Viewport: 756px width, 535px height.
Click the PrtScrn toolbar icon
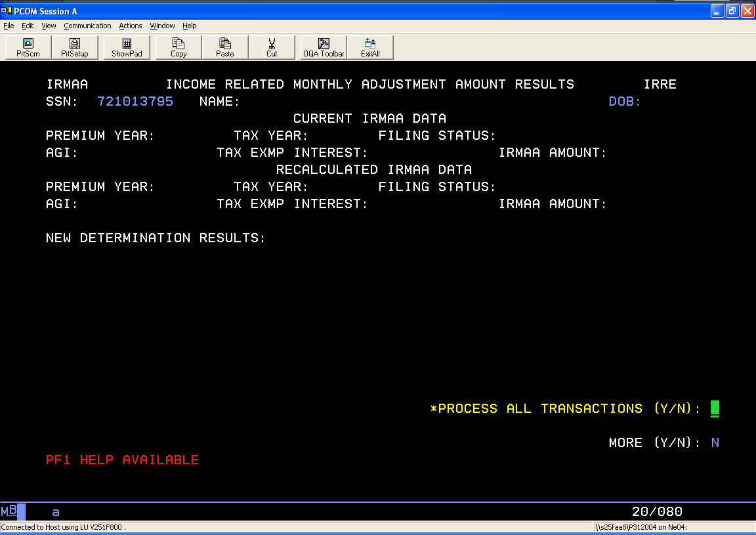tap(28, 47)
